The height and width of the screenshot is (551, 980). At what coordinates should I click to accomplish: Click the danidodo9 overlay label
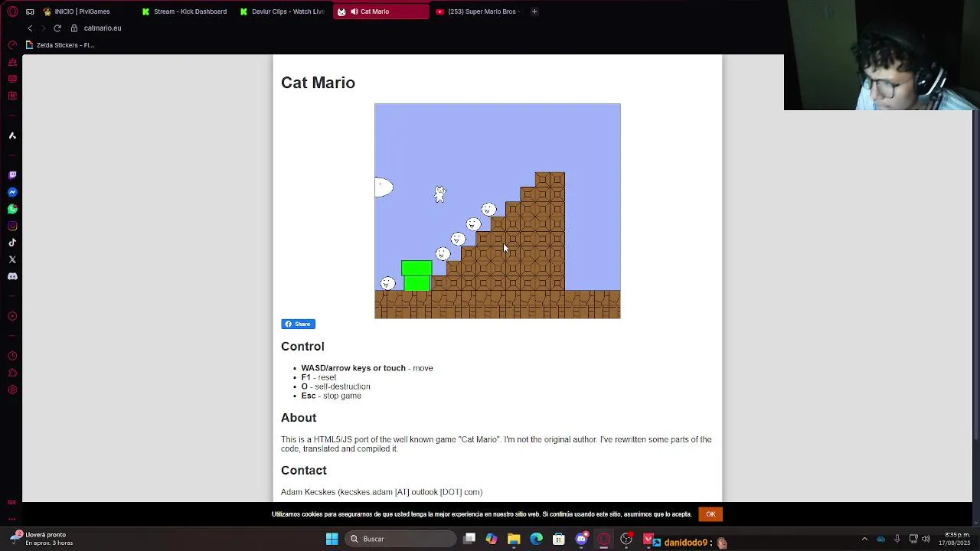pyautogui.click(x=686, y=543)
